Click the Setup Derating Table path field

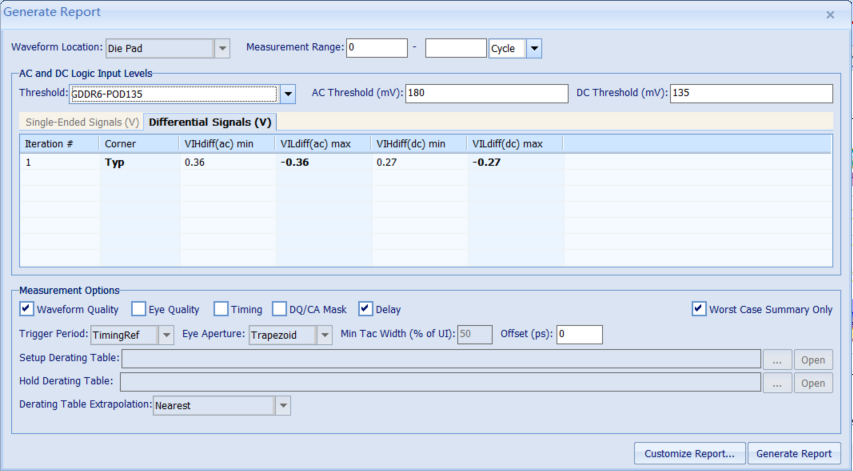point(441,359)
